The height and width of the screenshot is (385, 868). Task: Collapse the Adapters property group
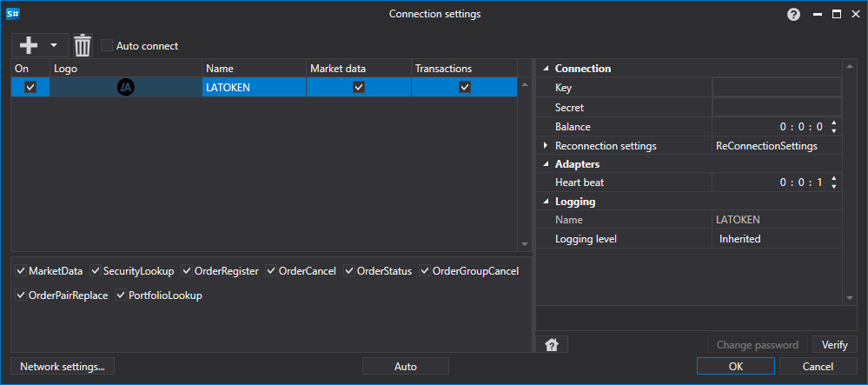click(x=546, y=164)
